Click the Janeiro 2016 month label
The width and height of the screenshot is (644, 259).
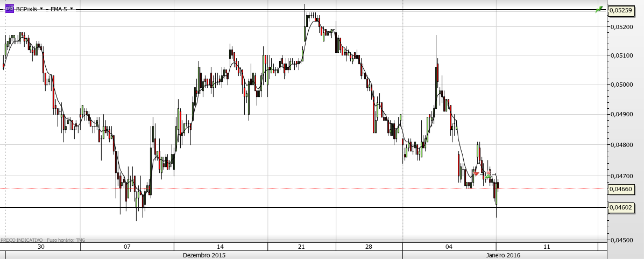click(503, 255)
